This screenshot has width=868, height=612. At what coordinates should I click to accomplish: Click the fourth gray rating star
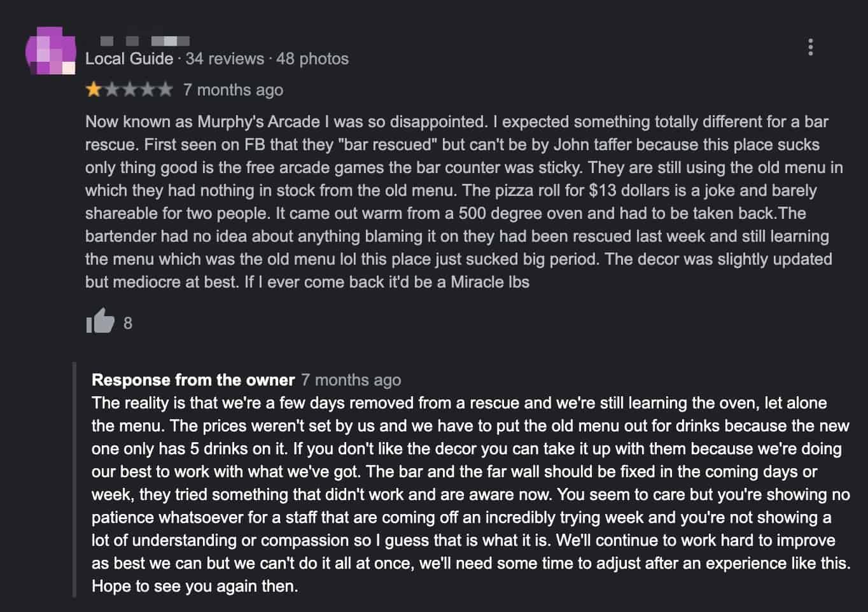[x=147, y=89]
